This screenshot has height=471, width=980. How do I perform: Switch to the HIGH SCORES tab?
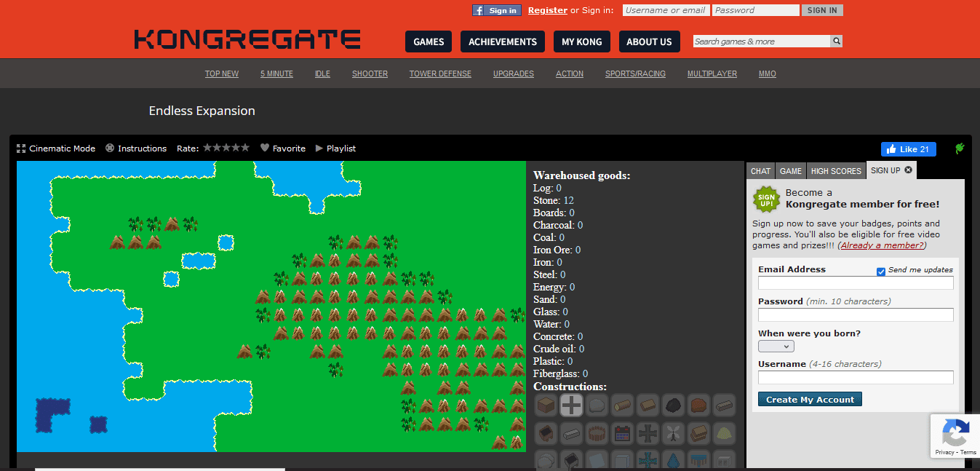click(x=836, y=171)
